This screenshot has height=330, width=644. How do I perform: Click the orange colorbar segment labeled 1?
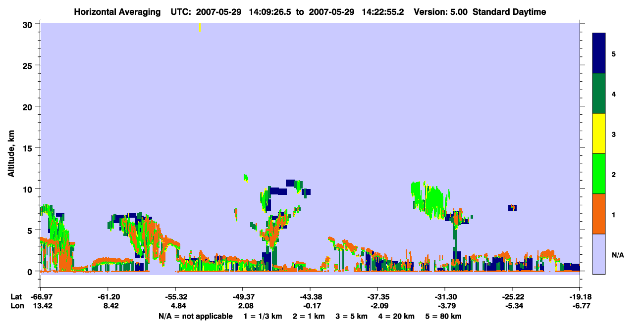coord(599,214)
